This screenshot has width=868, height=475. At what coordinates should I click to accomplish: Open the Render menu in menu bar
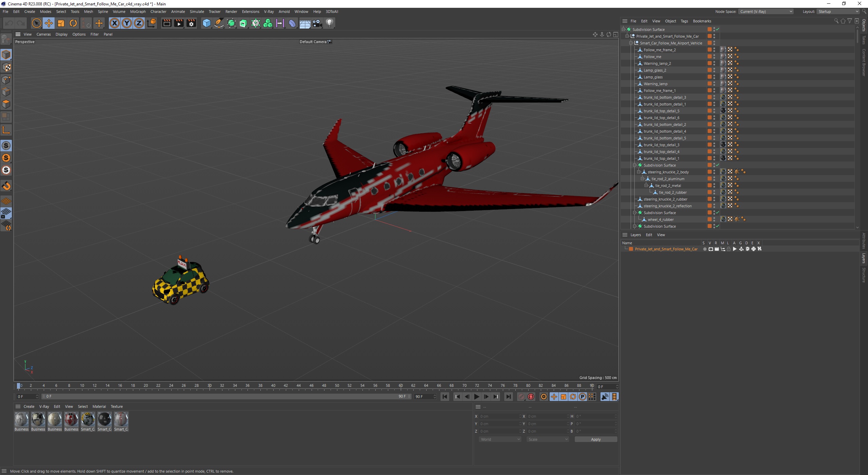(x=231, y=11)
